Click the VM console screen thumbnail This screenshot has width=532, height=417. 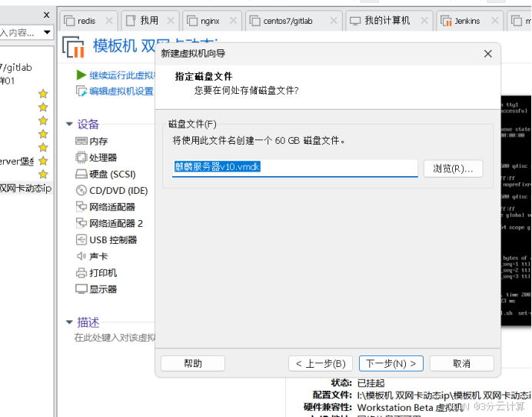(x=516, y=211)
